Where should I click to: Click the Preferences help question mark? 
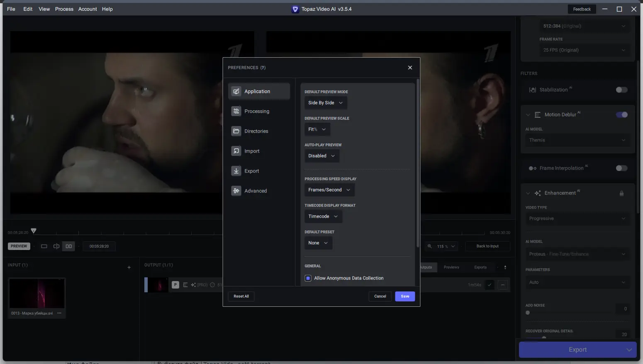tap(263, 68)
